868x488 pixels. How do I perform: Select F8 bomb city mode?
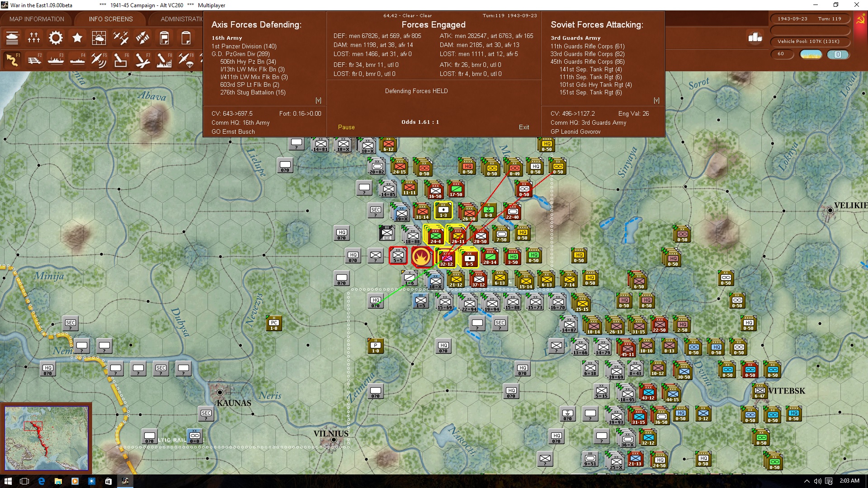pos(164,60)
